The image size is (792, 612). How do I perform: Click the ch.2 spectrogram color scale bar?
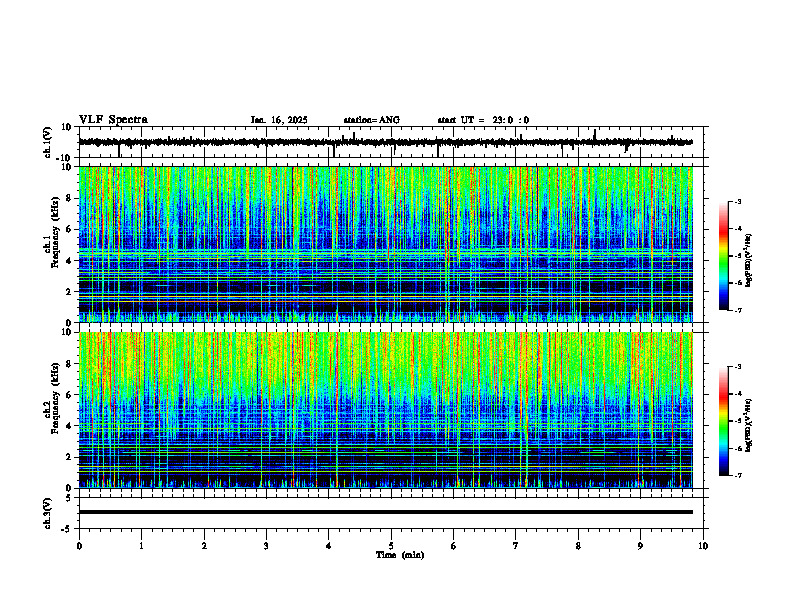point(723,421)
